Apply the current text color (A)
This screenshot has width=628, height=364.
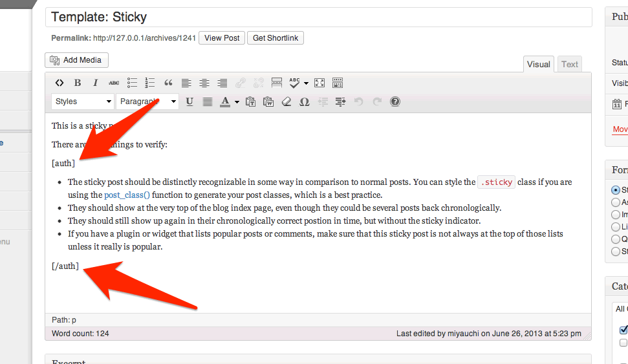(225, 102)
